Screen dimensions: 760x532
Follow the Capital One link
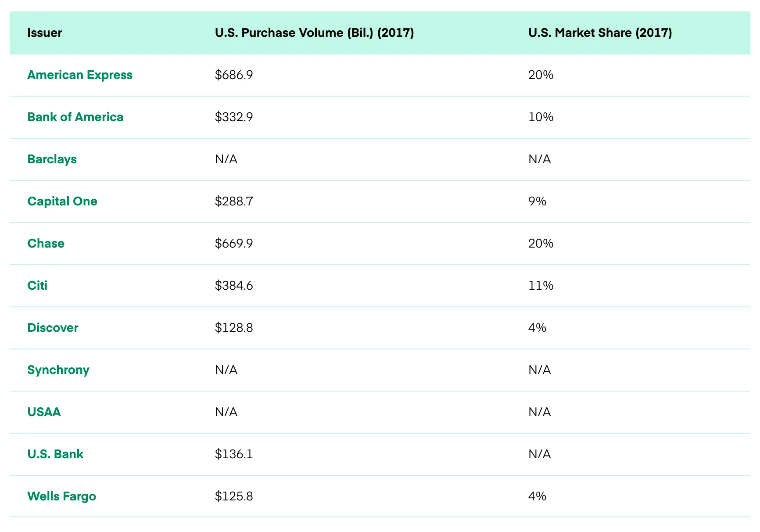coord(62,201)
